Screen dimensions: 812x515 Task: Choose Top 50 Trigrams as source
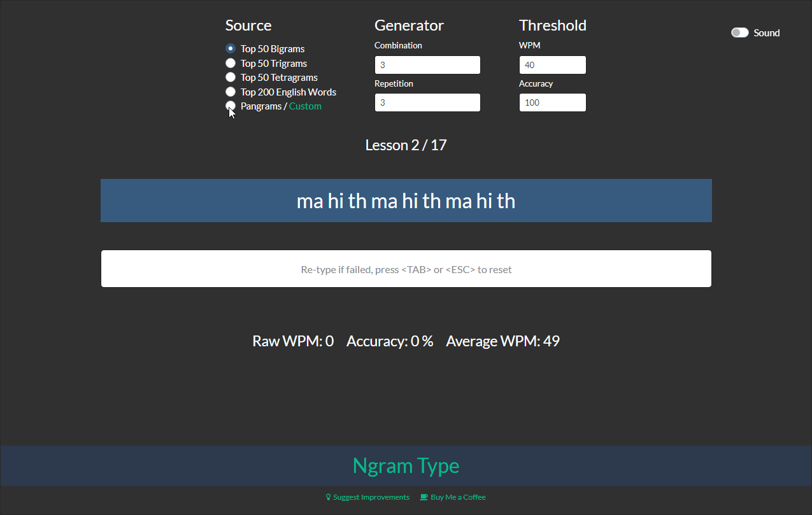231,63
